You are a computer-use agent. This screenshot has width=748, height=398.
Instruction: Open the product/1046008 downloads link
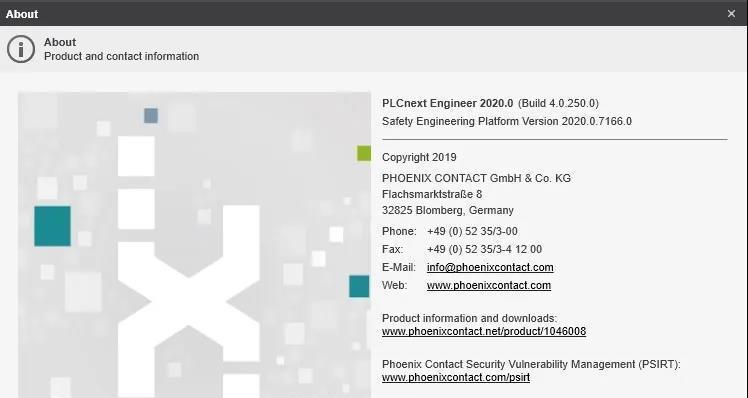tap(484, 331)
